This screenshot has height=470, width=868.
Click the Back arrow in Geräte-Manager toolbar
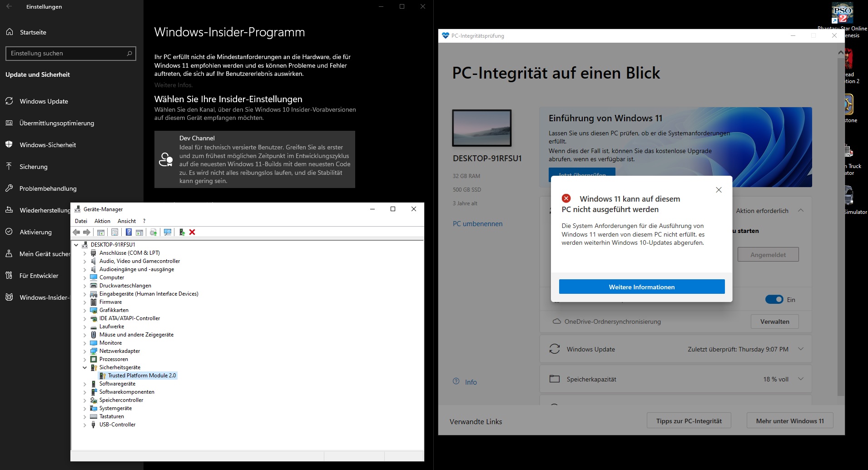(x=76, y=232)
